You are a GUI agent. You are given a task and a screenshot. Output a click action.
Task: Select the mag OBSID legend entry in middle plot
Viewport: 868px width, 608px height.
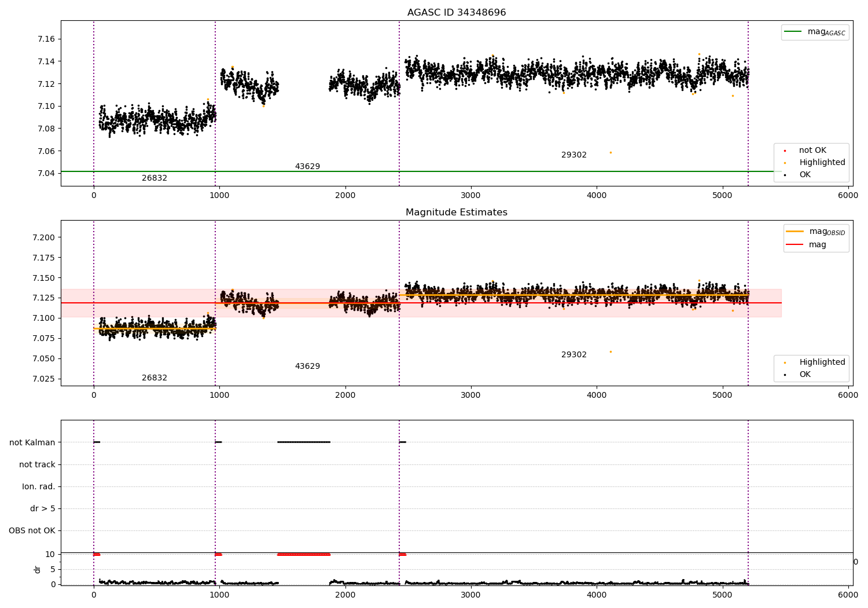[816, 232]
